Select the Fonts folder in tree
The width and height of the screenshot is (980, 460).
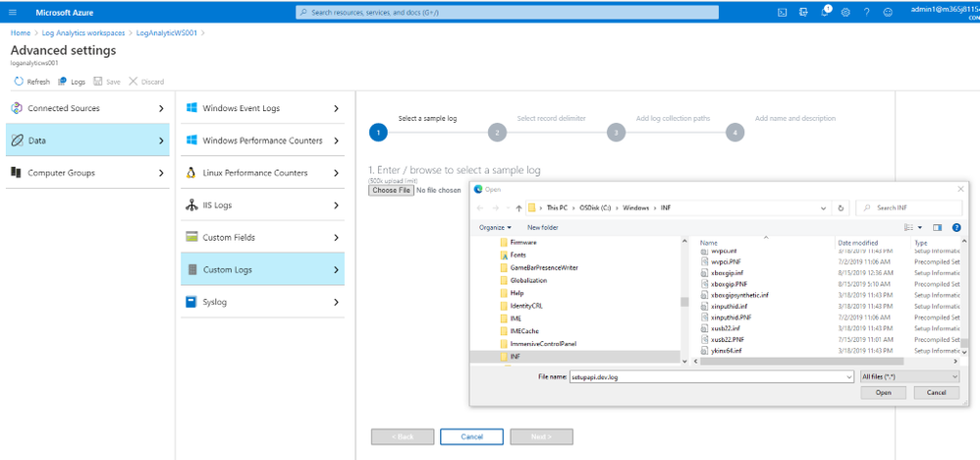pos(518,256)
